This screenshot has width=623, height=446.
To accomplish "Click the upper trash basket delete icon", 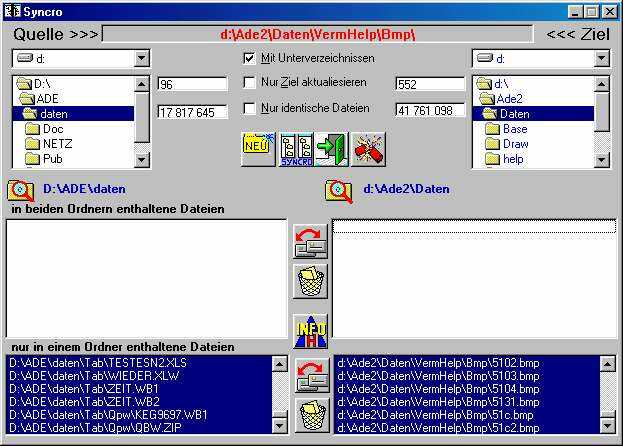I will 310,281.
